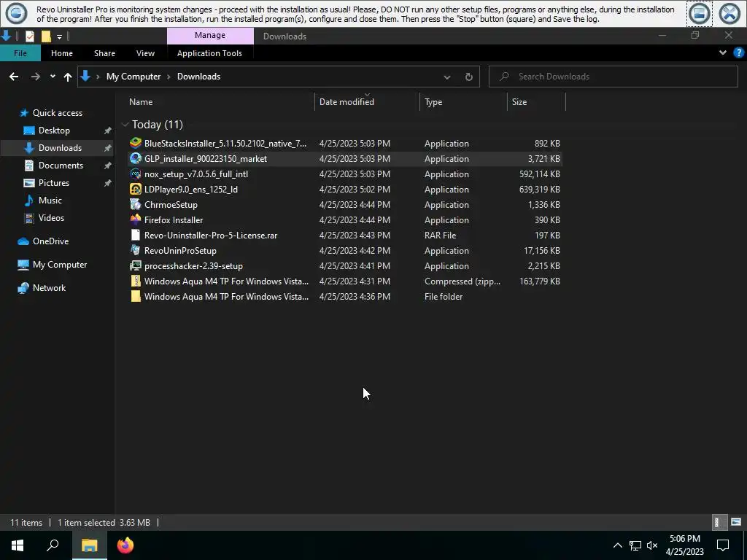Select Desktop in navigation pane

54,131
